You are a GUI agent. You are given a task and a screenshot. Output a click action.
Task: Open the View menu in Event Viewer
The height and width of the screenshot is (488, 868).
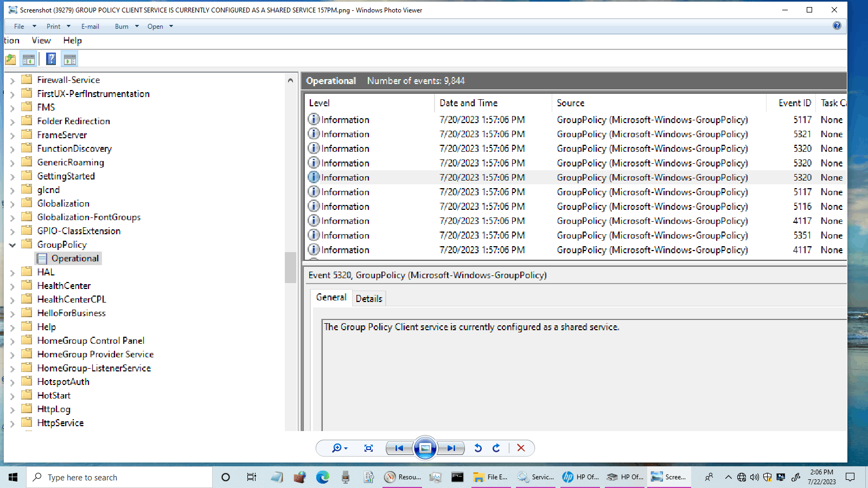point(41,41)
